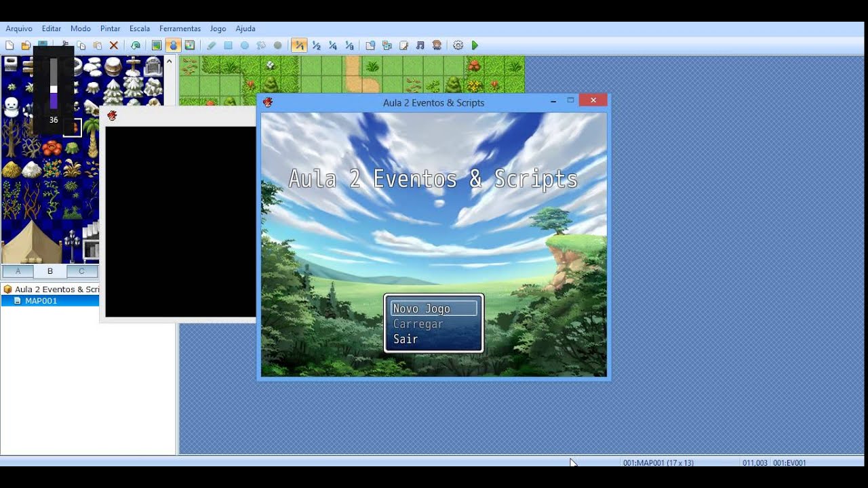Click the Paste clipboard icon
The width and height of the screenshot is (868, 488).
pos(98,45)
